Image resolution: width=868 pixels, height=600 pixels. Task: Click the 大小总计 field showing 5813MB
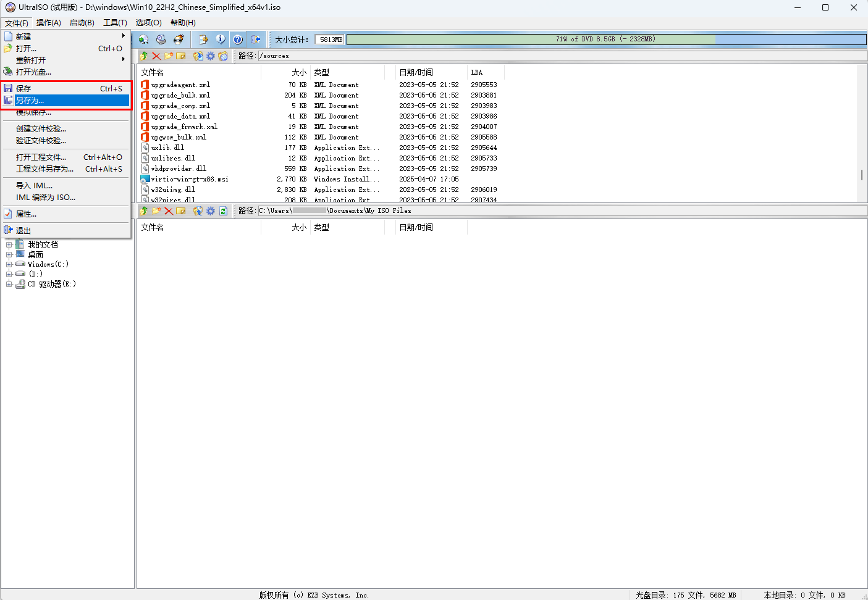click(x=329, y=40)
